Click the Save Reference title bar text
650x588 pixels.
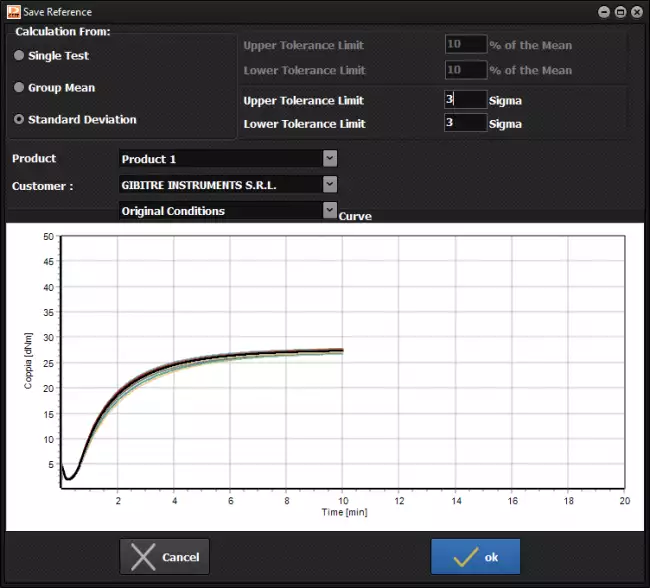58,12
